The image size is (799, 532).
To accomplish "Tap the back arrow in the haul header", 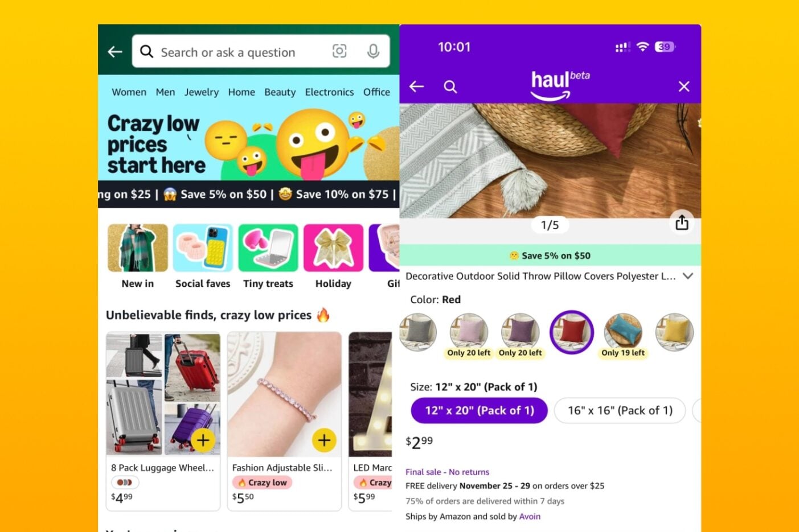I will point(417,86).
